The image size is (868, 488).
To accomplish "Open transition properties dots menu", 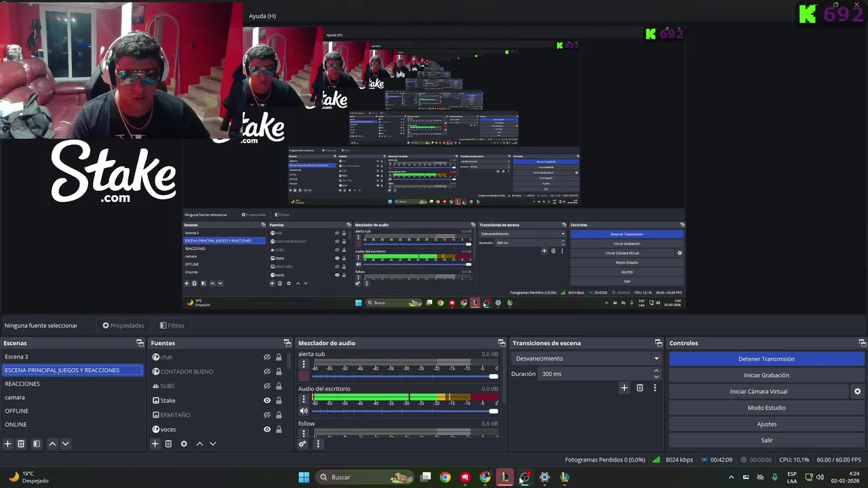I will click(x=654, y=388).
